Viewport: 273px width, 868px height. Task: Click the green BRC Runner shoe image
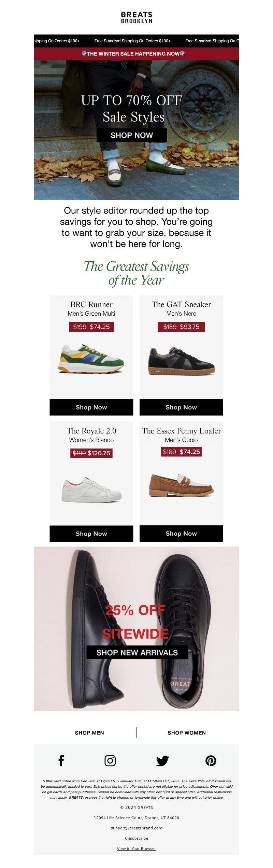tap(91, 359)
